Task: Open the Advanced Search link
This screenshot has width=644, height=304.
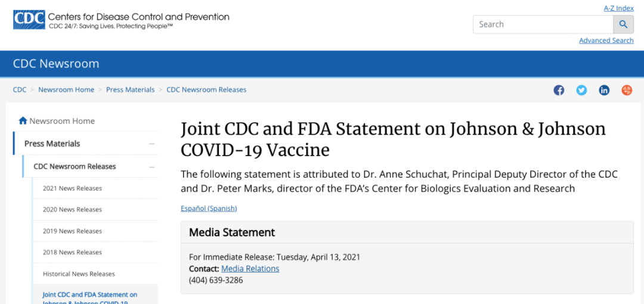Action: point(606,41)
